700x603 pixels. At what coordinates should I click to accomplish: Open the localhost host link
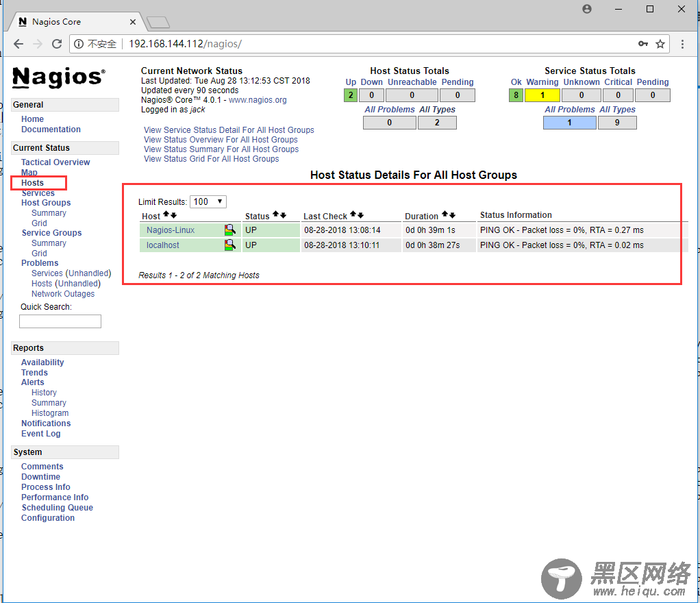pyautogui.click(x=162, y=245)
